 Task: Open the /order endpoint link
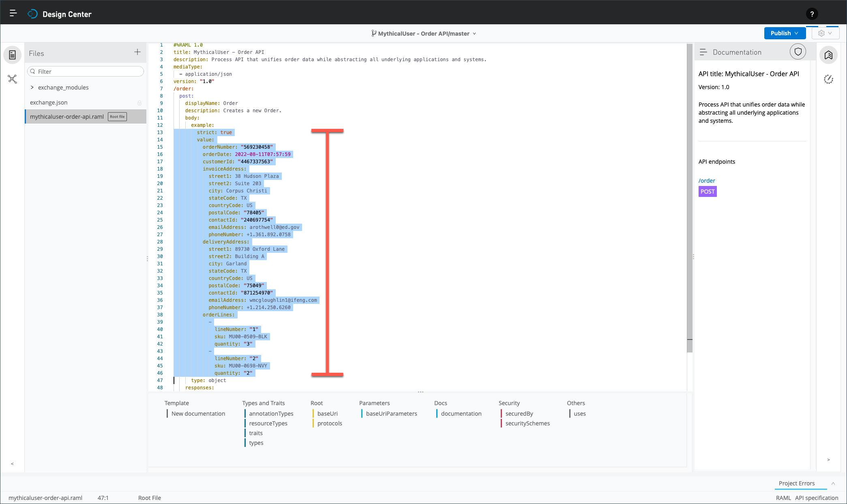point(707,181)
